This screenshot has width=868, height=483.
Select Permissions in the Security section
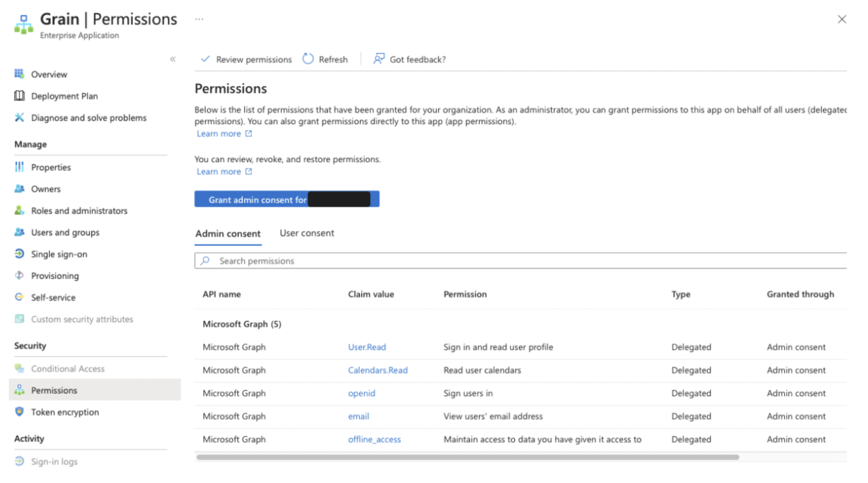click(x=54, y=390)
